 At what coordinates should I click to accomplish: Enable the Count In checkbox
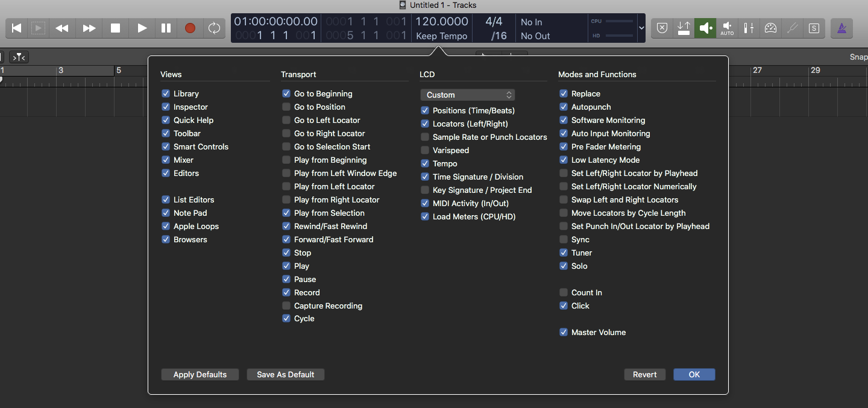[564, 292]
